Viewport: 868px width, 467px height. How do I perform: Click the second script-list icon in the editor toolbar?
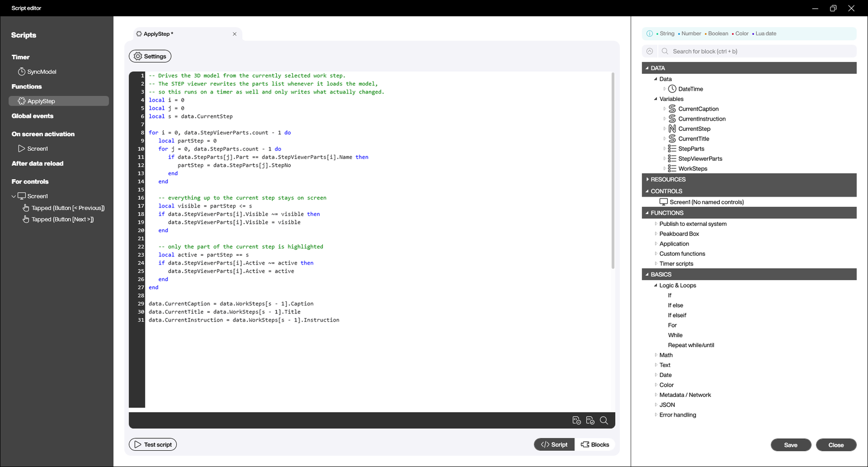pyautogui.click(x=590, y=420)
